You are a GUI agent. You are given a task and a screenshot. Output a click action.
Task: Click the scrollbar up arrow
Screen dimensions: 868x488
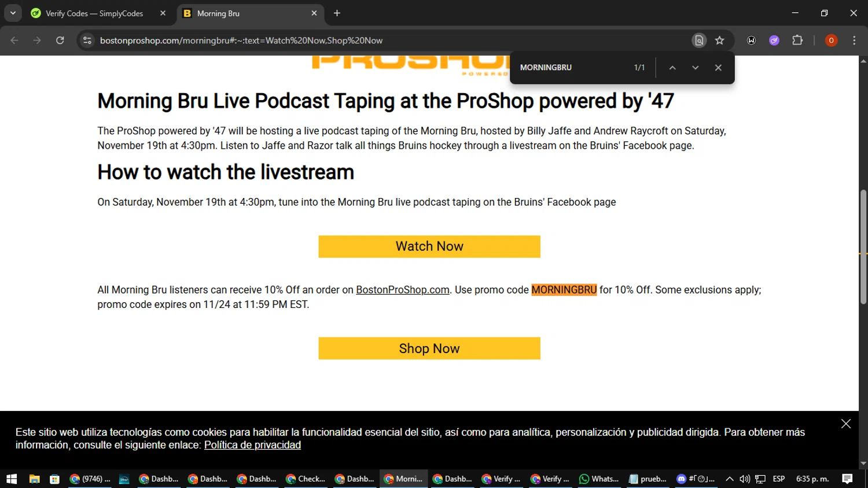(863, 60)
